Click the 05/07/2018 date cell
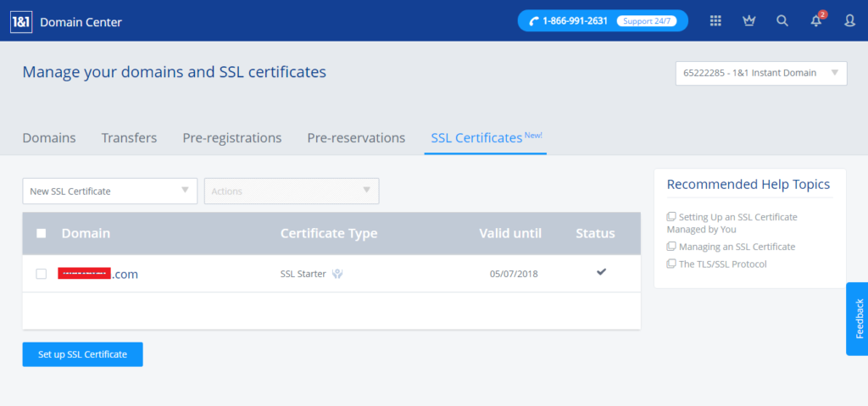The height and width of the screenshot is (406, 868). (514, 274)
